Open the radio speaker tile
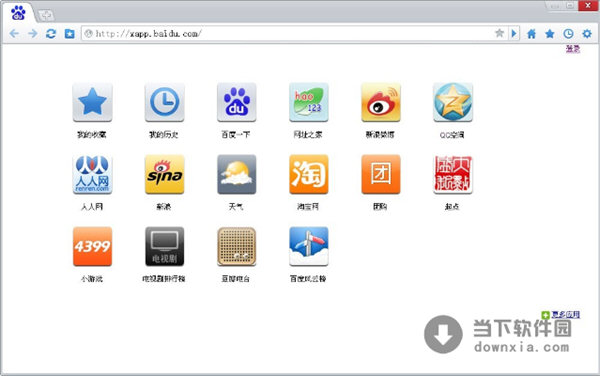This screenshot has width=600, height=376. click(236, 246)
